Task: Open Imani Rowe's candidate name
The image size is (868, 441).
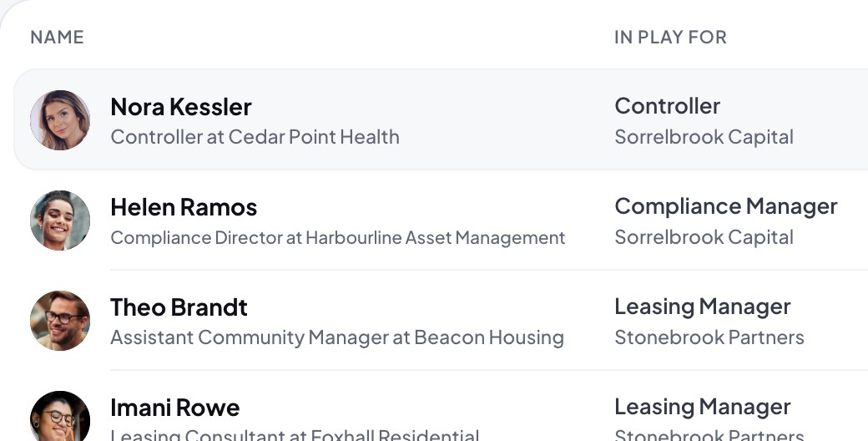Action: coord(175,408)
